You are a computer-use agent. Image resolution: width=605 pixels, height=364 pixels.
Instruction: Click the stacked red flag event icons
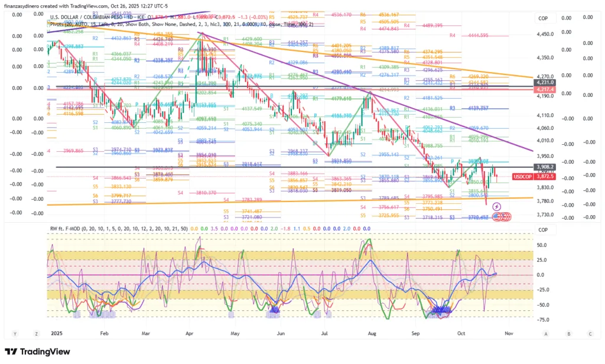(x=502, y=217)
